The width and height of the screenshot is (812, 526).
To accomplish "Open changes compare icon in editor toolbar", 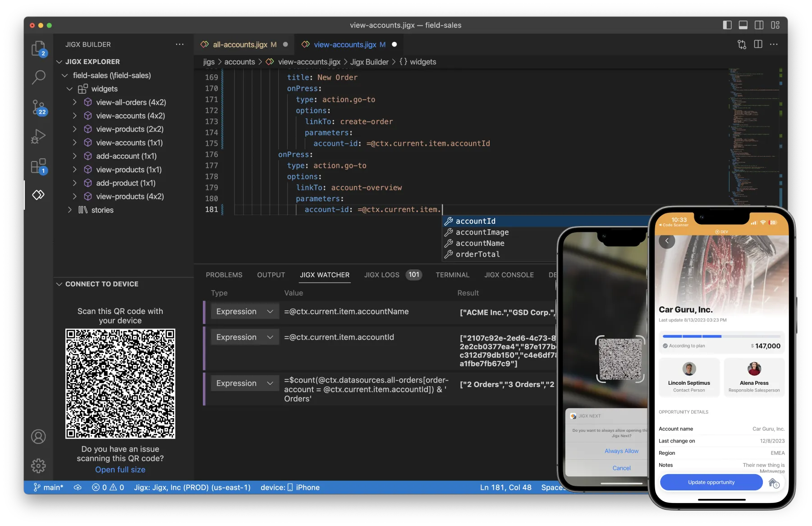I will 742,44.
